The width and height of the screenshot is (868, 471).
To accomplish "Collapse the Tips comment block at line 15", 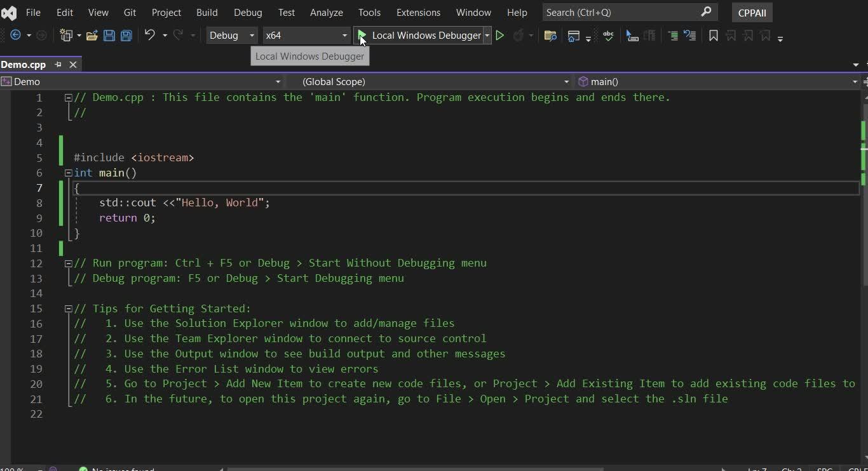I will tap(68, 309).
